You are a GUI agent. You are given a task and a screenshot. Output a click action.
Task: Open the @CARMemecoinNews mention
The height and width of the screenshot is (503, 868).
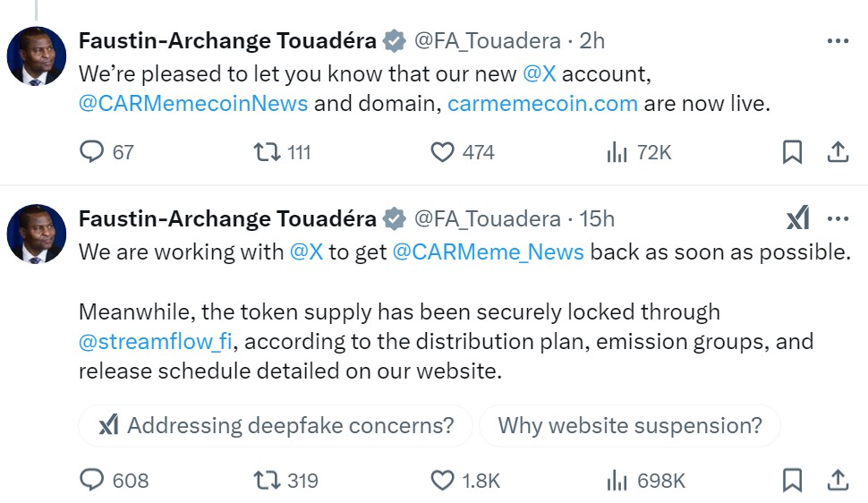[x=193, y=103]
